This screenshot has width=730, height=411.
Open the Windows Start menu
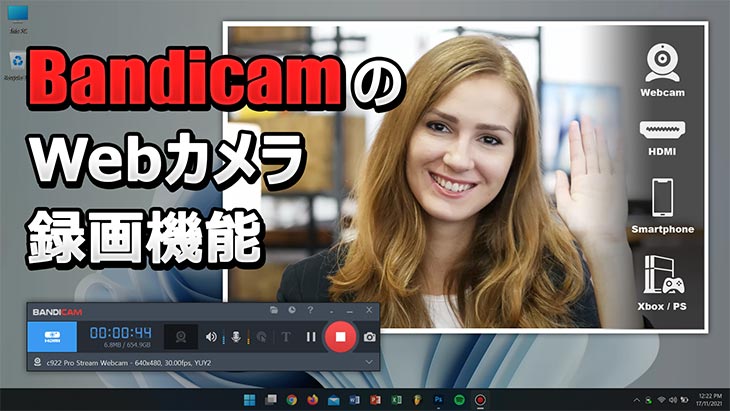click(250, 400)
